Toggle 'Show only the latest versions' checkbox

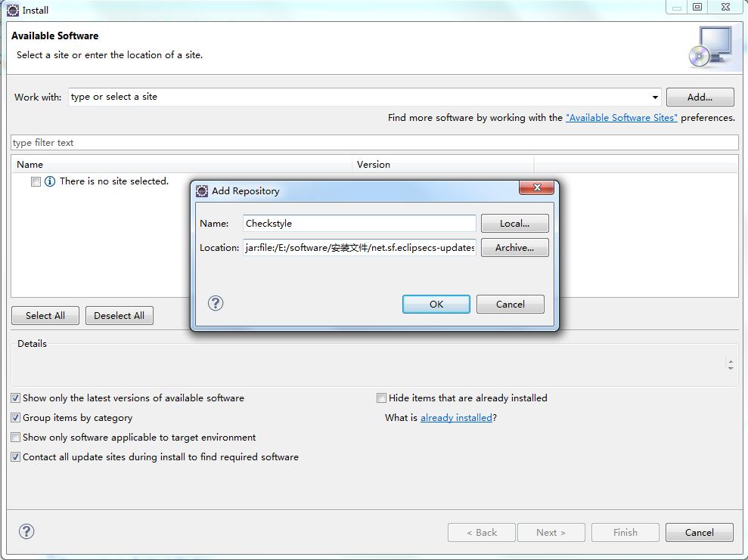(16, 398)
